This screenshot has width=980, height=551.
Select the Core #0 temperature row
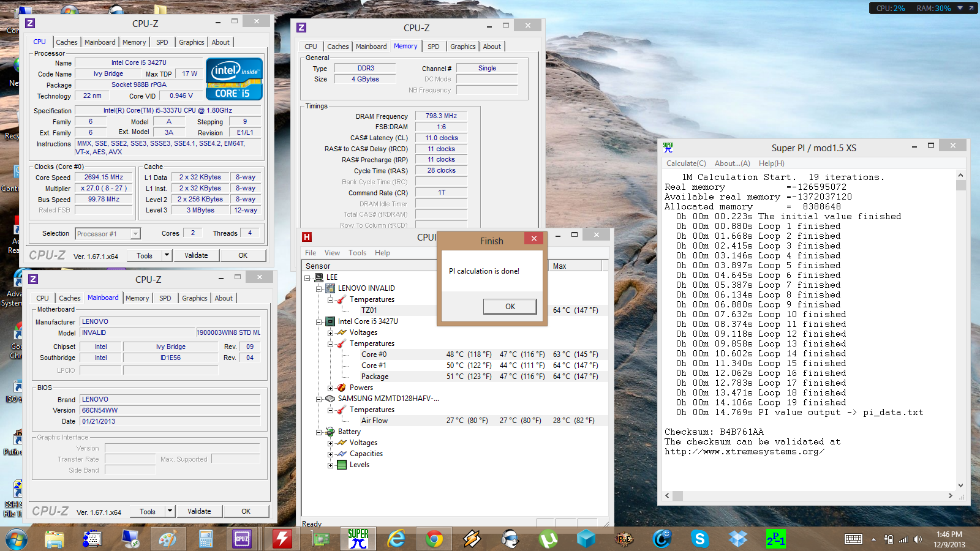456,354
